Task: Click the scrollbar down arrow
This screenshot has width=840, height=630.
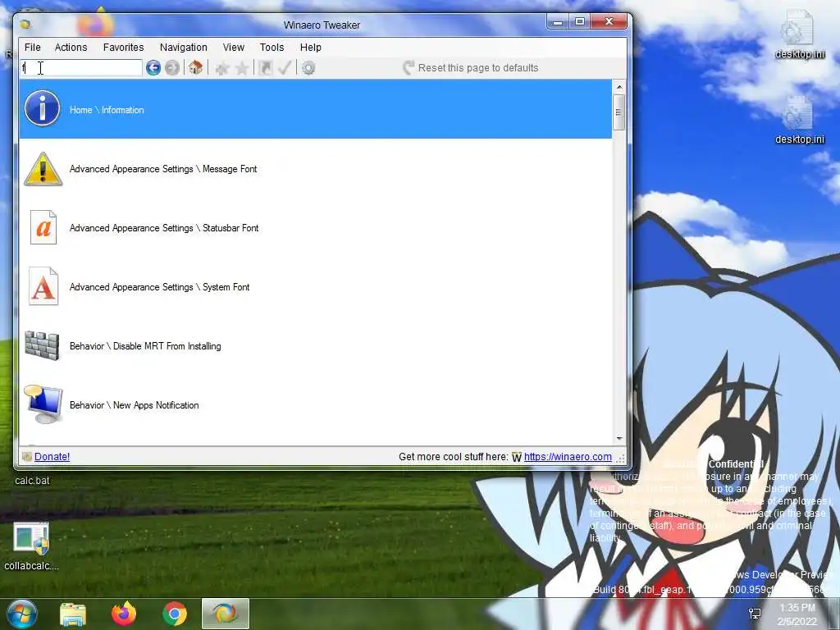Action: (x=619, y=438)
